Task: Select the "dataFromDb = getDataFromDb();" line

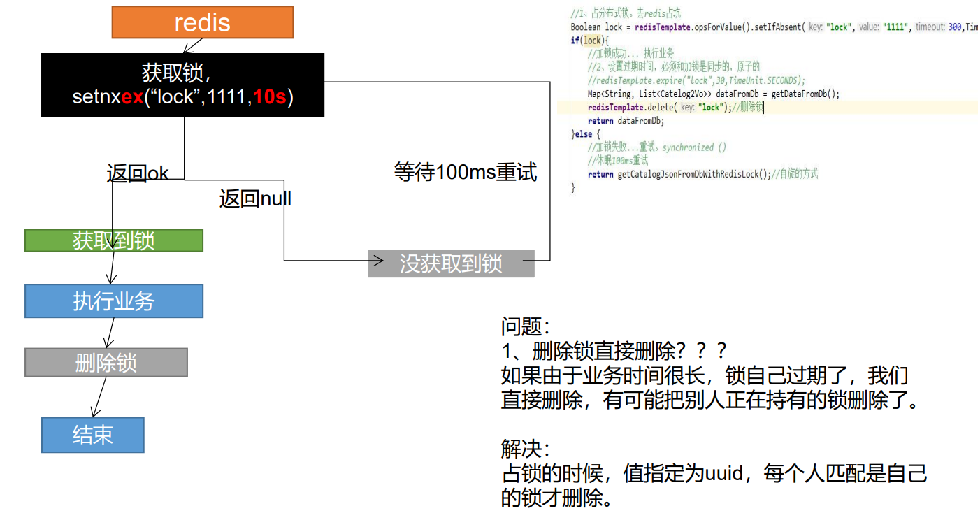Action: coord(714,94)
